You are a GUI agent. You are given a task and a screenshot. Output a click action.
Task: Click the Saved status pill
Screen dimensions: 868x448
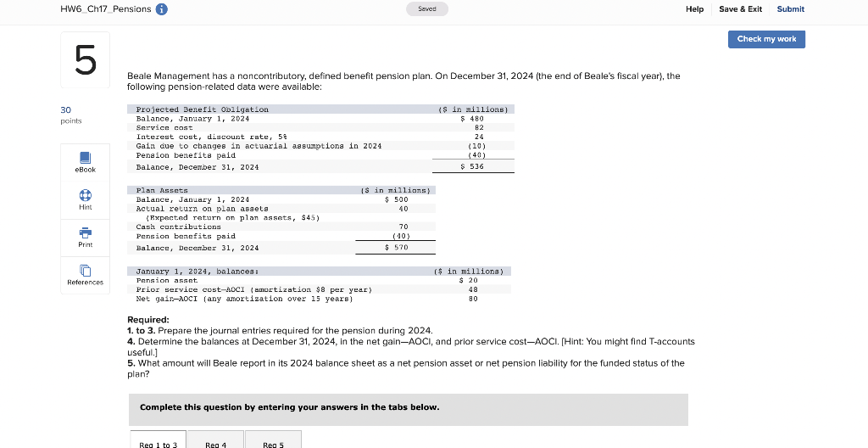point(427,8)
